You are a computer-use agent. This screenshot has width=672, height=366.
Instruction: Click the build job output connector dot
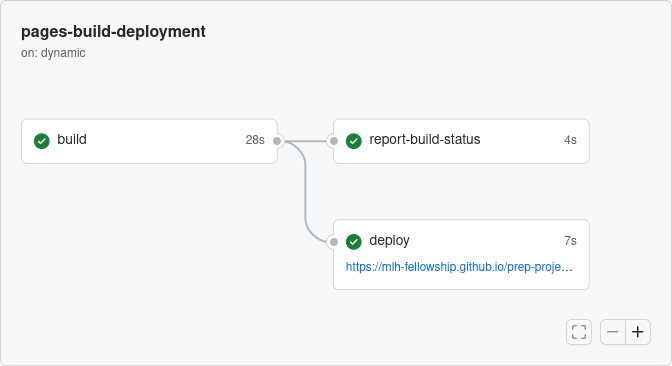(277, 141)
